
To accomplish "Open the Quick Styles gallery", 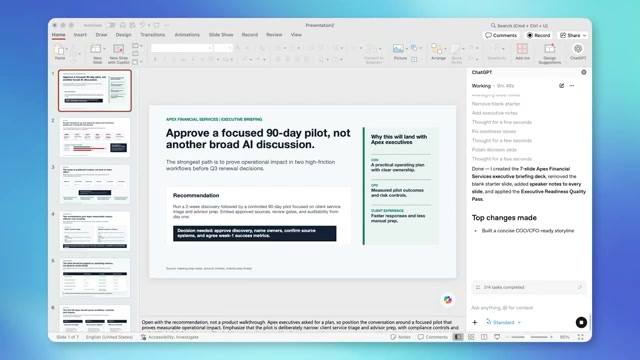I will [456, 52].
